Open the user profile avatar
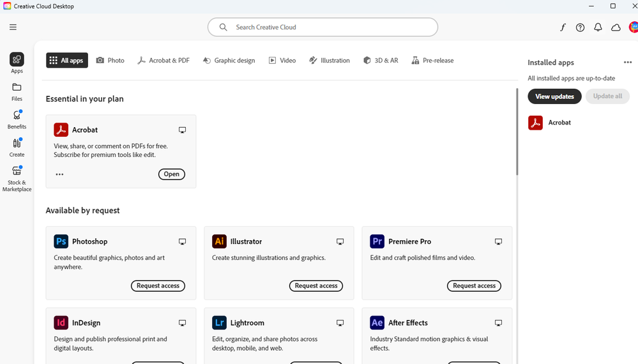The image size is (638, 364). [x=634, y=27]
